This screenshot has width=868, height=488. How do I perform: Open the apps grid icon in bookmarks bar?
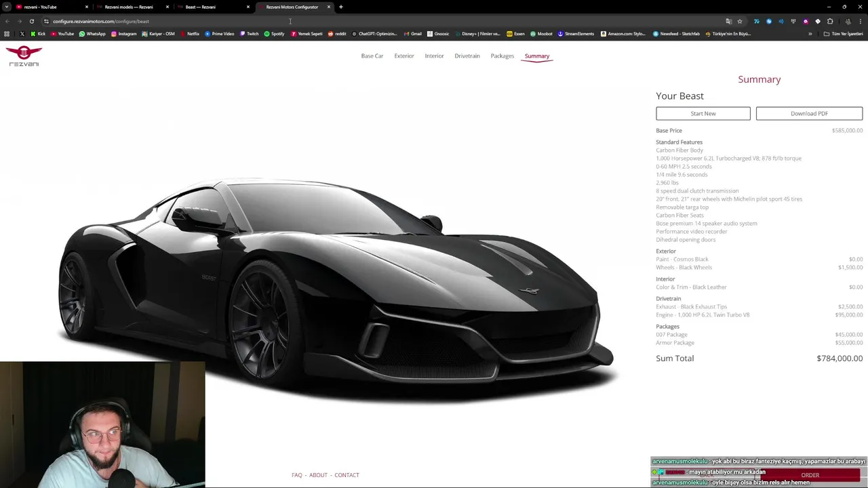pos(7,34)
